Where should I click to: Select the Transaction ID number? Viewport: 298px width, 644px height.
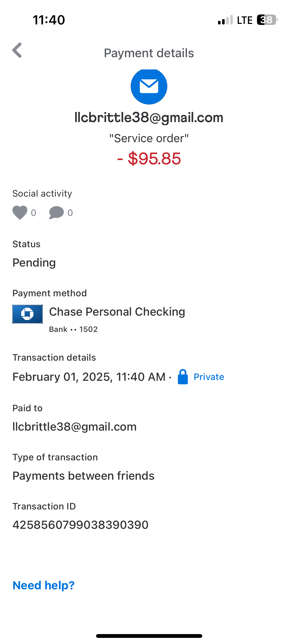click(80, 525)
